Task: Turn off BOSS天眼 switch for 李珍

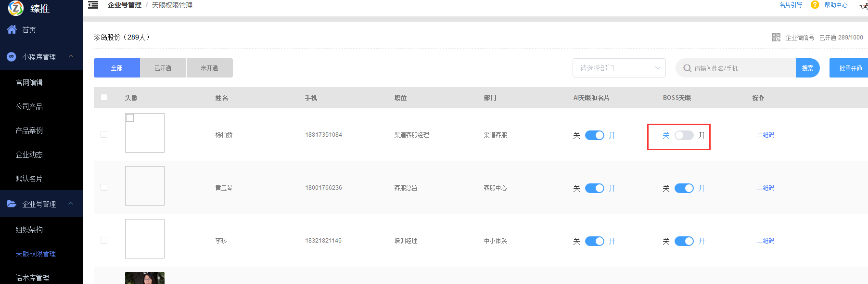Action: (684, 241)
